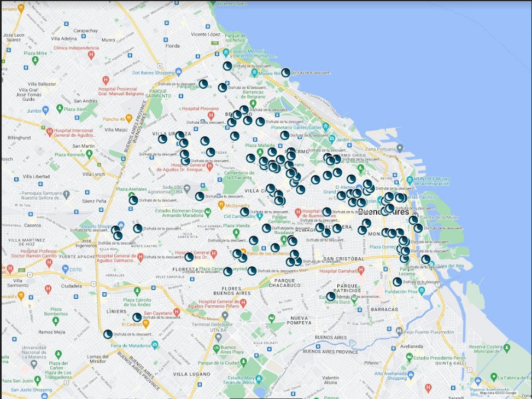Click the Dot Baires Shopping bag icon
The image size is (532, 399).
coord(179,72)
